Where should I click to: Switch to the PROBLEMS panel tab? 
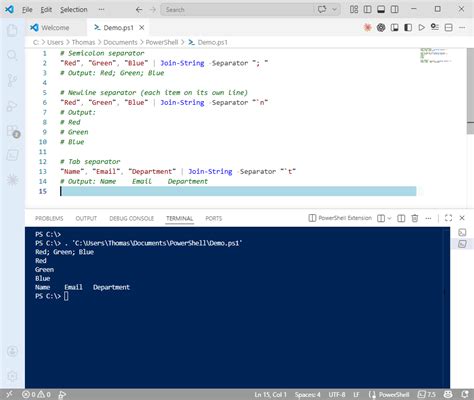[49, 218]
